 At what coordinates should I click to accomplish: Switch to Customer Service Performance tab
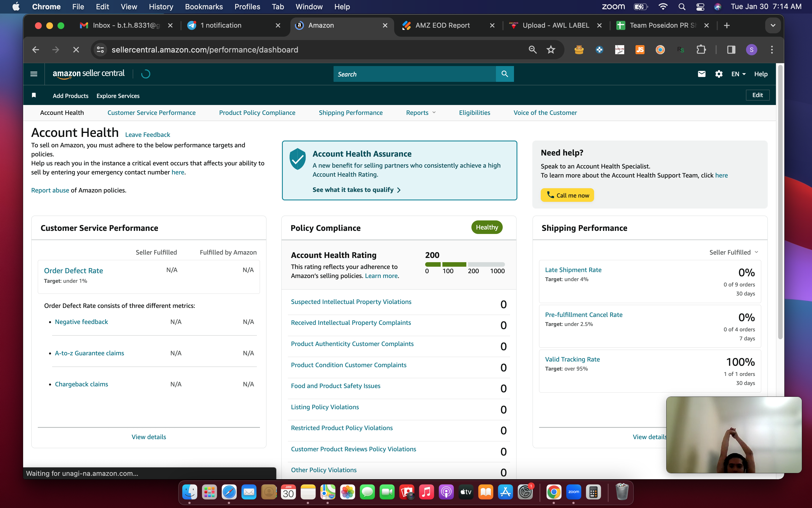[151, 113]
